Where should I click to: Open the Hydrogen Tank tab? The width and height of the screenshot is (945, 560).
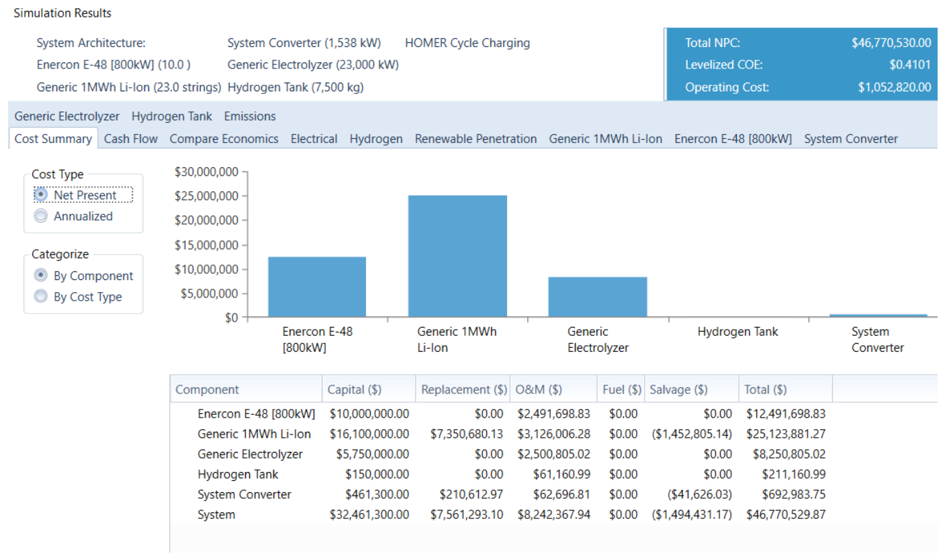[172, 116]
